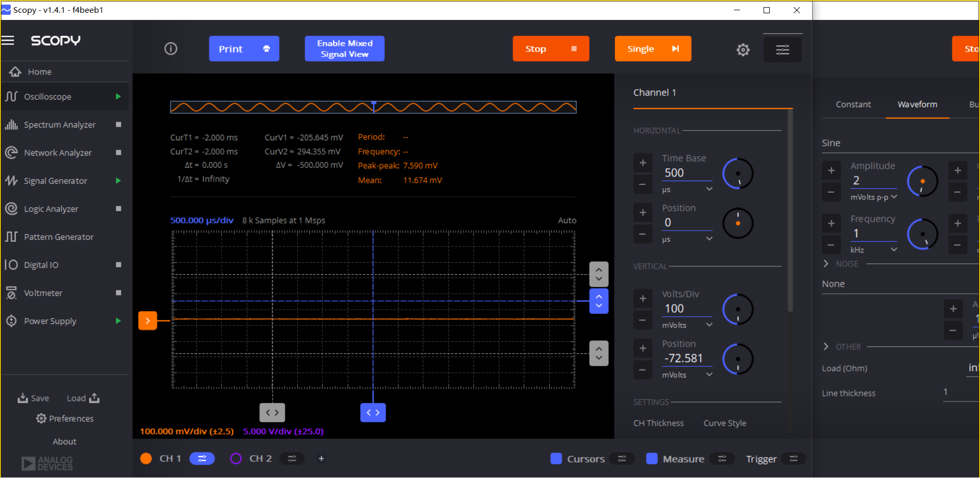Toggle Signal Generator run with its green arrow

(118, 181)
